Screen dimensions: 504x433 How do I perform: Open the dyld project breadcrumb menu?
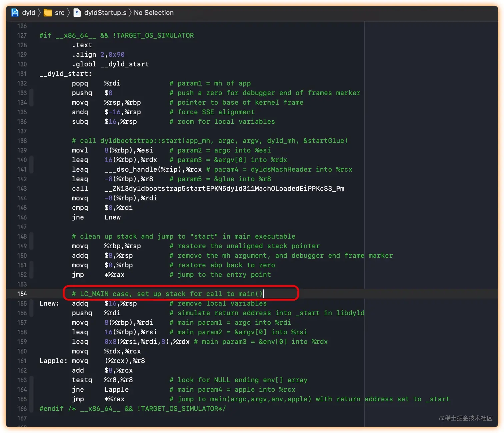(x=29, y=13)
